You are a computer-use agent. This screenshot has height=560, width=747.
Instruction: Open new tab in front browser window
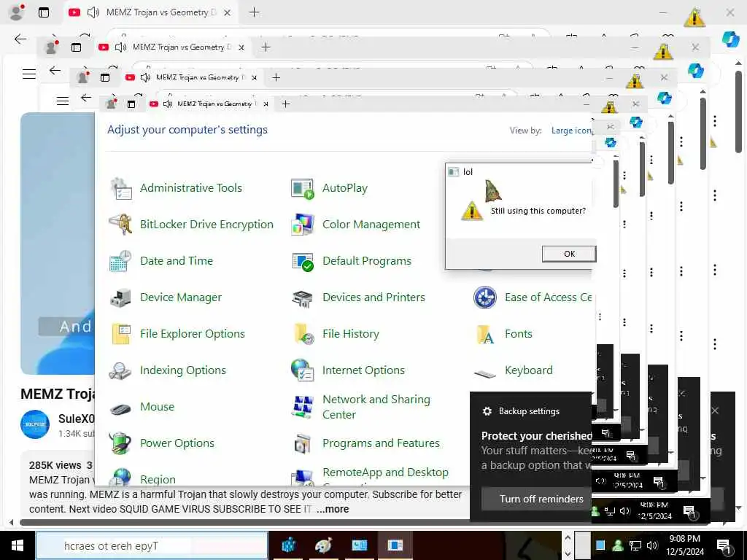point(286,104)
